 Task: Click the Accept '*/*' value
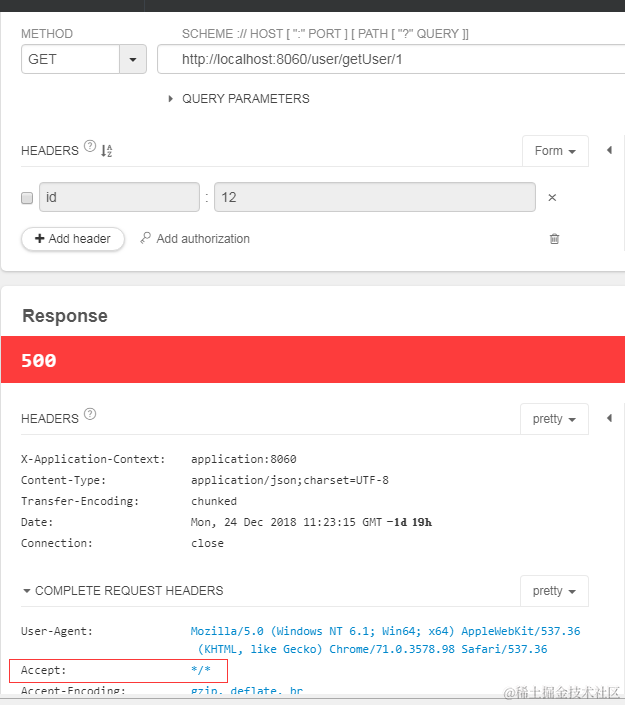tap(201, 670)
